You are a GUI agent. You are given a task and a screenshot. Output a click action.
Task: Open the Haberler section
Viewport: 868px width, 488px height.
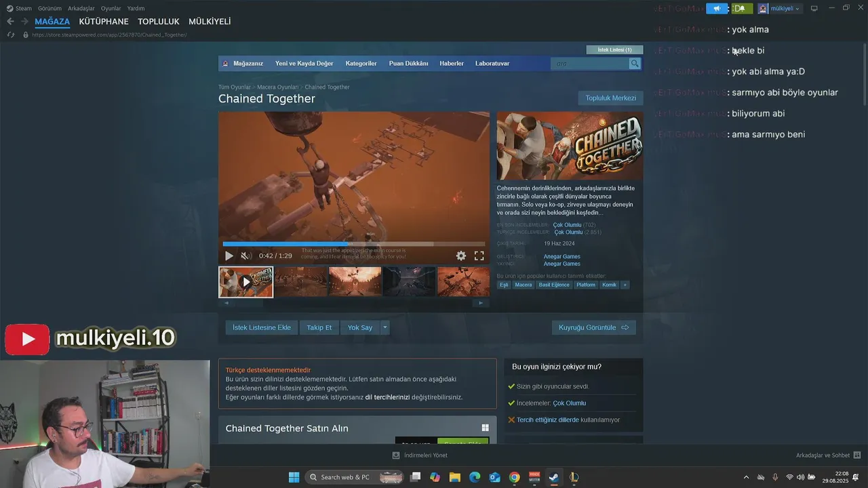coord(452,63)
